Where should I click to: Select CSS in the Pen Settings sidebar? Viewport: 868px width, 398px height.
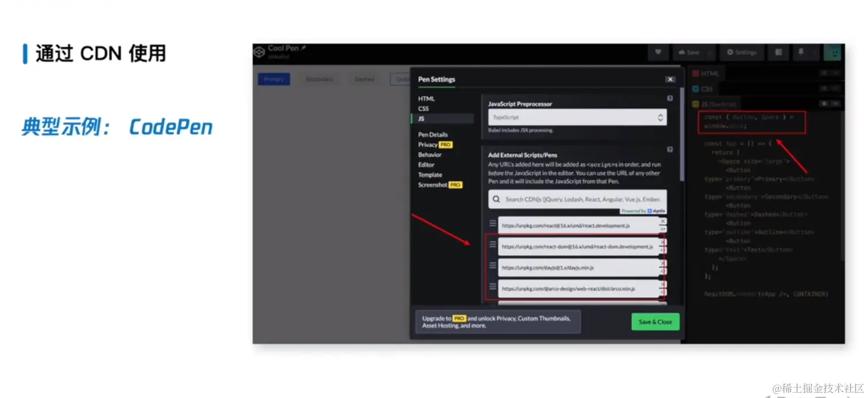pyautogui.click(x=423, y=109)
